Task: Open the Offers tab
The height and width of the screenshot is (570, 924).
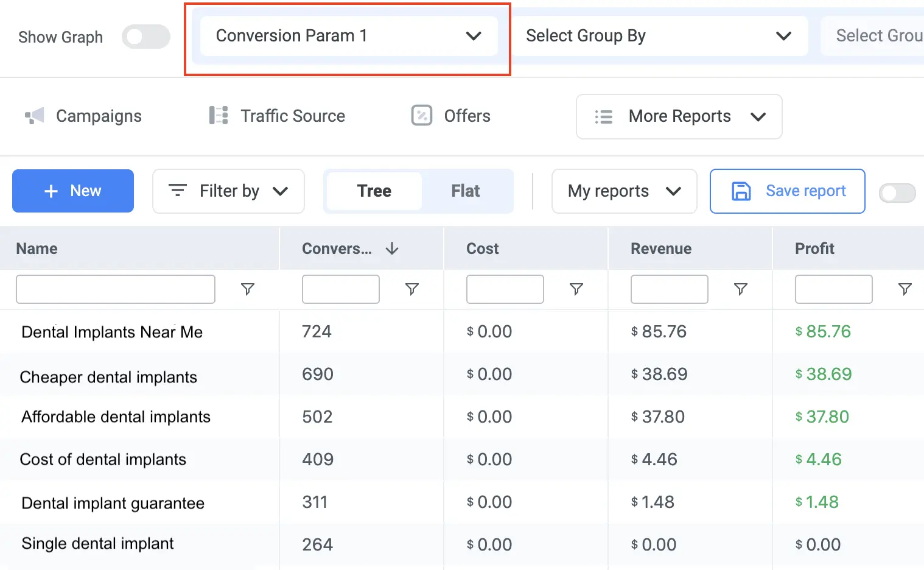Action: [451, 116]
